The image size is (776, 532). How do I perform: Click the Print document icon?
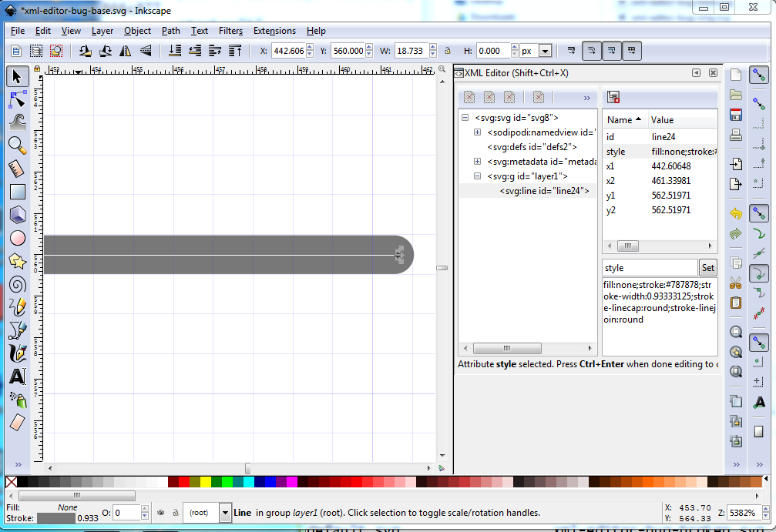pos(736,135)
